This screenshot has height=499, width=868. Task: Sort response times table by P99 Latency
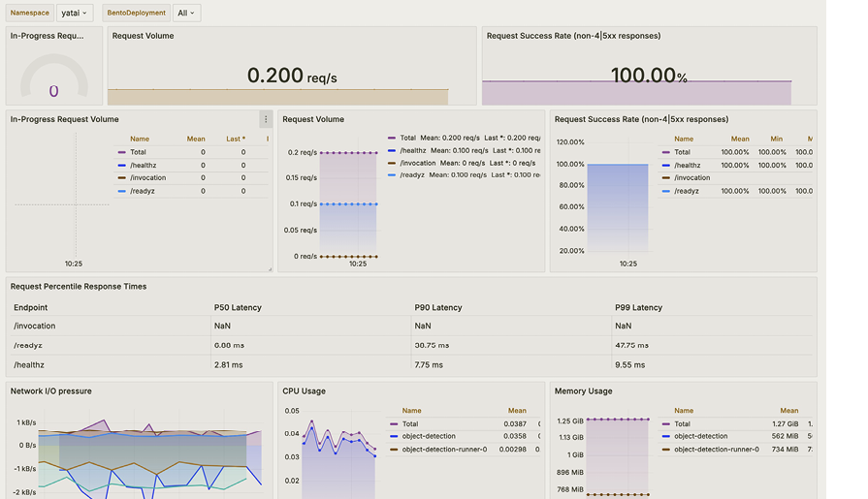[x=638, y=307]
